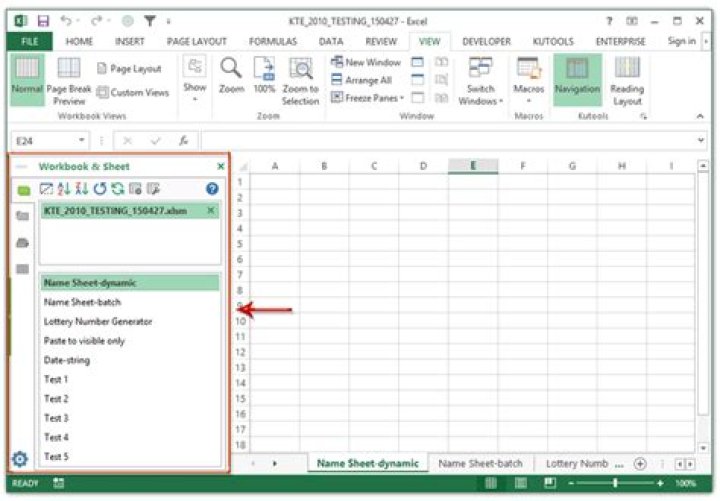Click the 100% zoom icon

(264, 79)
